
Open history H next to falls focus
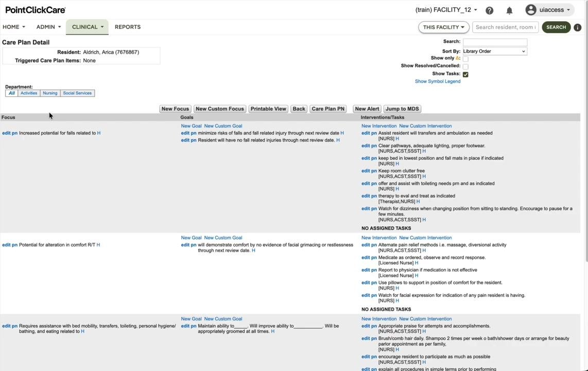pos(99,133)
